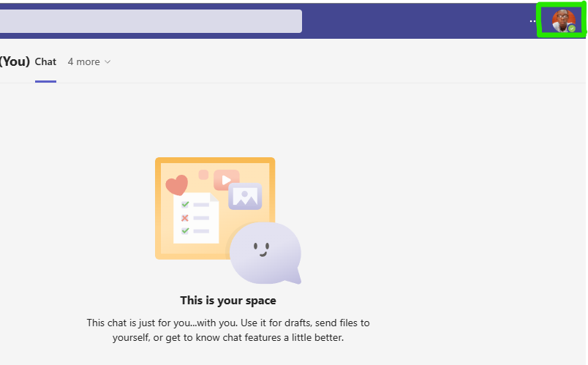
Task: Select the "(You)" chat title
Action: (15, 62)
